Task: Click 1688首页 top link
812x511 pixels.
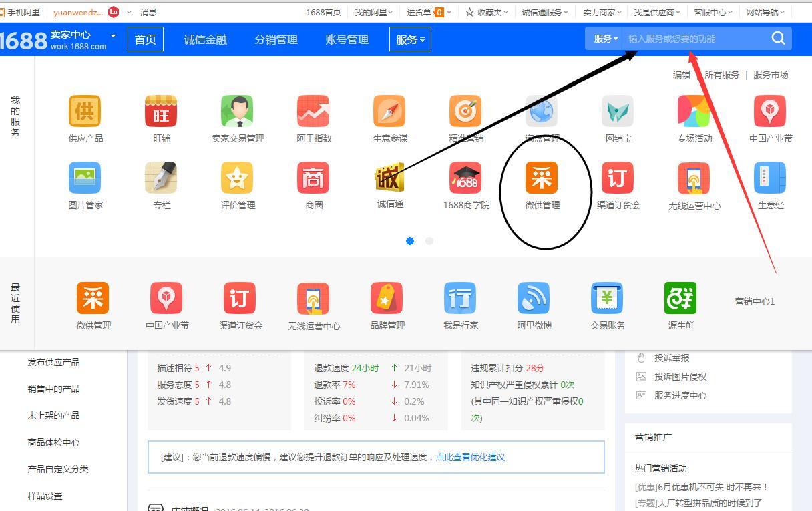Action: pos(323,12)
